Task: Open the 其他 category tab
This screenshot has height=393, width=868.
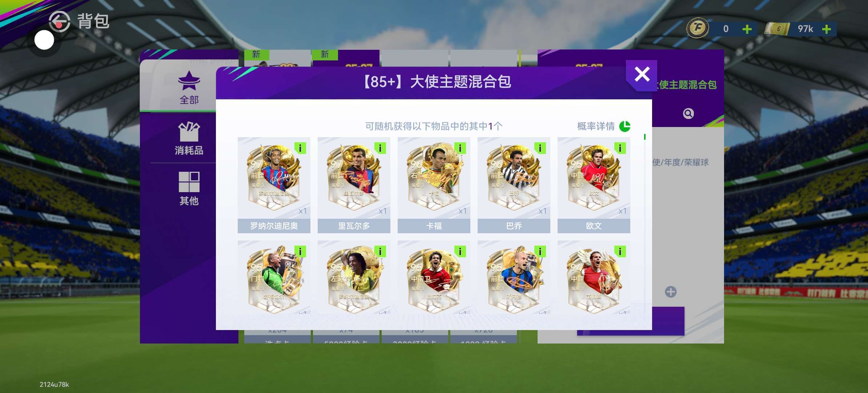Action: pyautogui.click(x=189, y=188)
